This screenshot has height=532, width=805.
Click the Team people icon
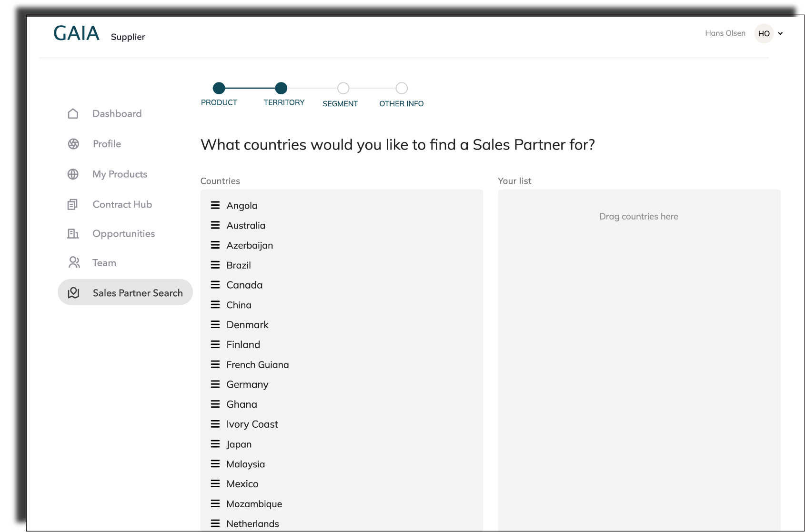pos(73,262)
